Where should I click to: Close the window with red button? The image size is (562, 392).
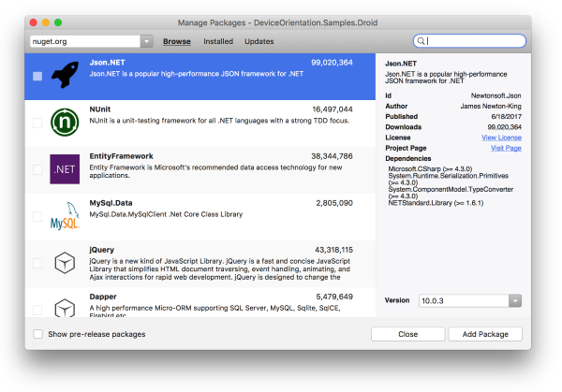34,22
